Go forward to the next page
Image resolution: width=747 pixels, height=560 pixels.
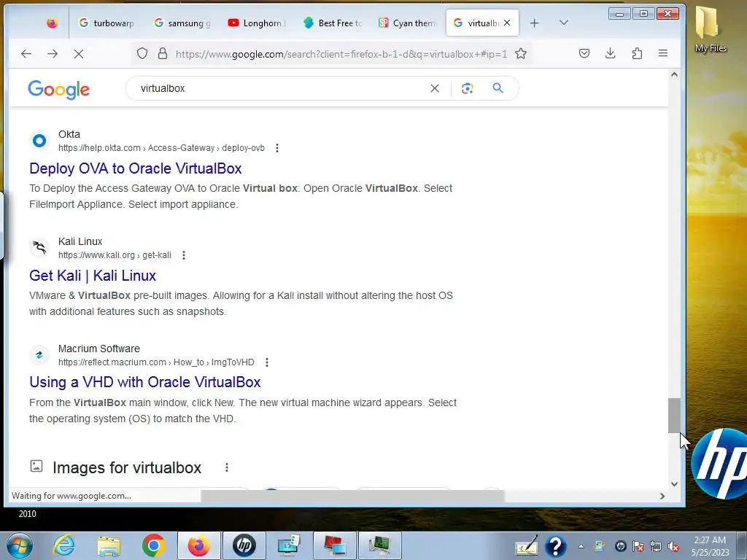53,54
